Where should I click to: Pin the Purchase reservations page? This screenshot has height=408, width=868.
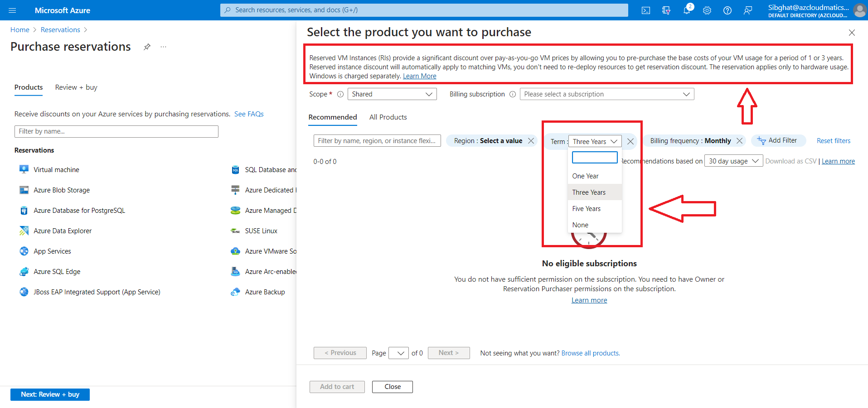pos(147,46)
